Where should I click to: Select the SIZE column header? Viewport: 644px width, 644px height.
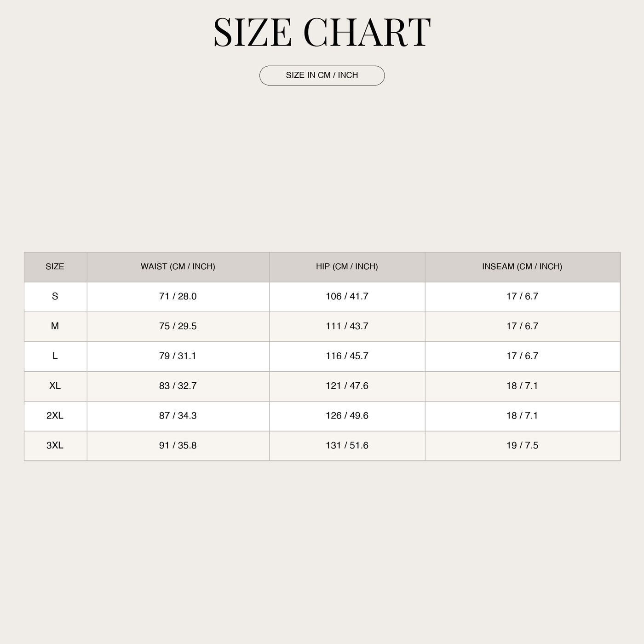[55, 267]
